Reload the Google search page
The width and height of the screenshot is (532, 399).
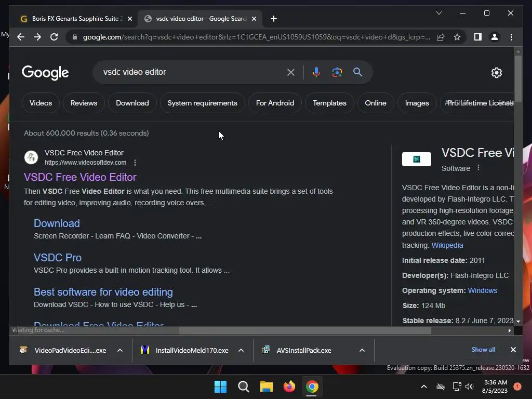(54, 37)
